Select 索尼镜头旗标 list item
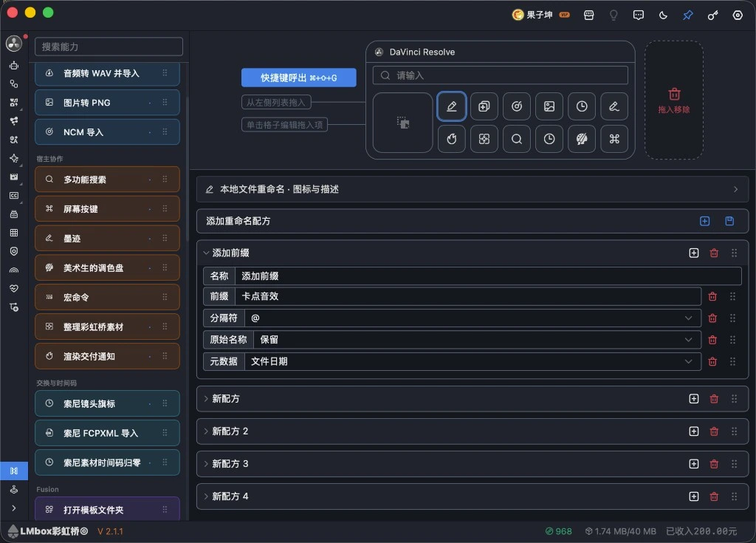Screen dimensions: 756x543 pos(107,403)
